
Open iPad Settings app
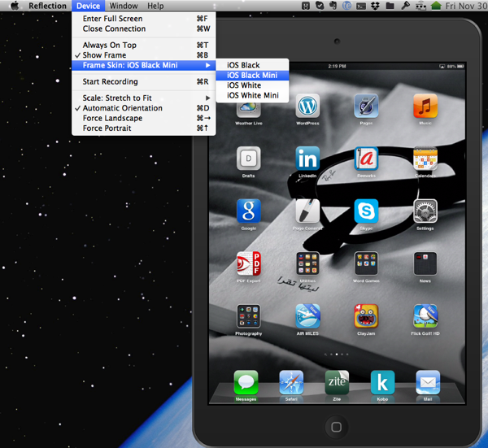point(425,211)
